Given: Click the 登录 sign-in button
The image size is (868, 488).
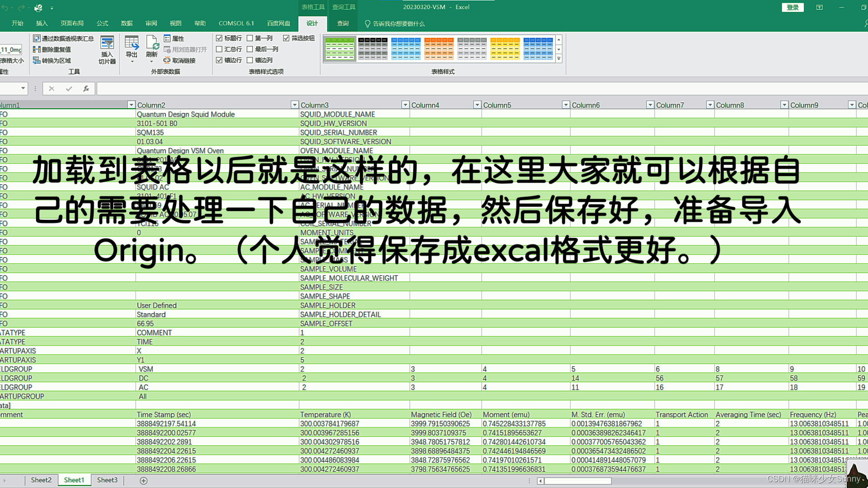Looking at the screenshot, I should click(792, 7).
